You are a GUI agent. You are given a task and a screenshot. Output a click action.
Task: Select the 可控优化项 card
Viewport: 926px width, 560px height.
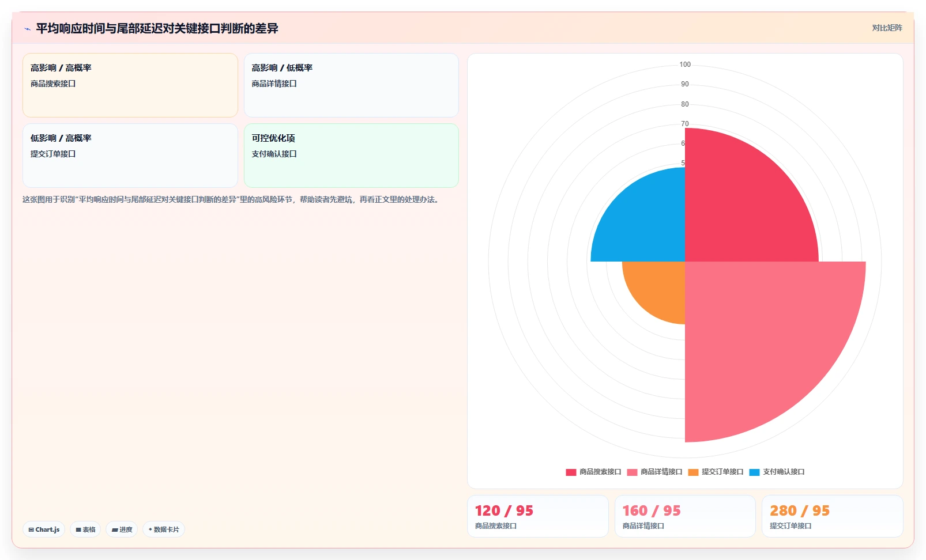pos(351,156)
